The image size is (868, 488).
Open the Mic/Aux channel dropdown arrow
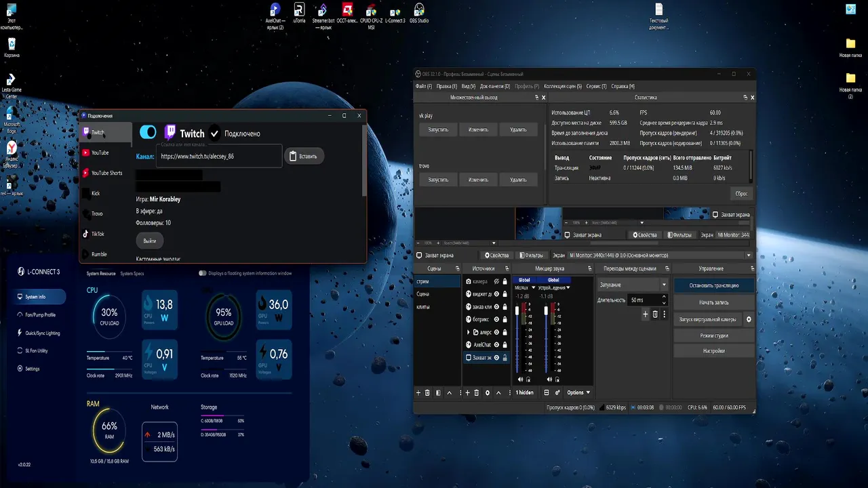coord(534,287)
